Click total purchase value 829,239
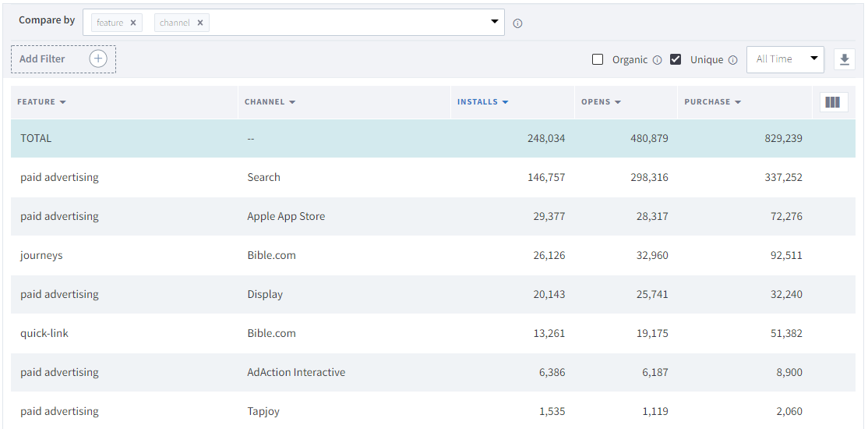The image size is (868, 429). point(783,138)
